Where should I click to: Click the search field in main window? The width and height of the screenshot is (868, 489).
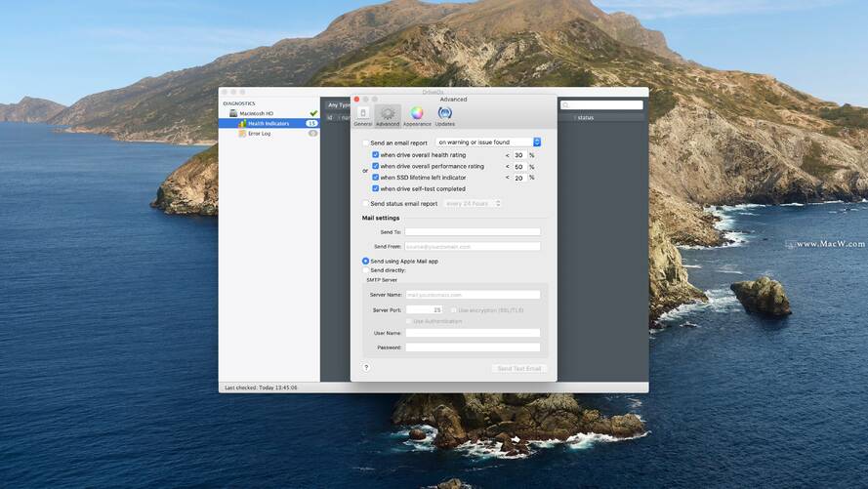tap(602, 104)
